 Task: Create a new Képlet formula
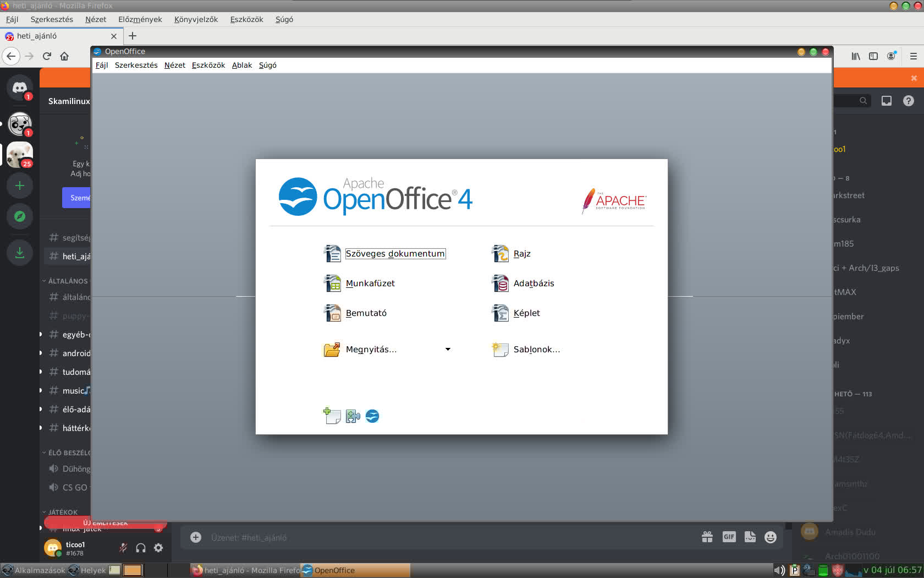[526, 313]
